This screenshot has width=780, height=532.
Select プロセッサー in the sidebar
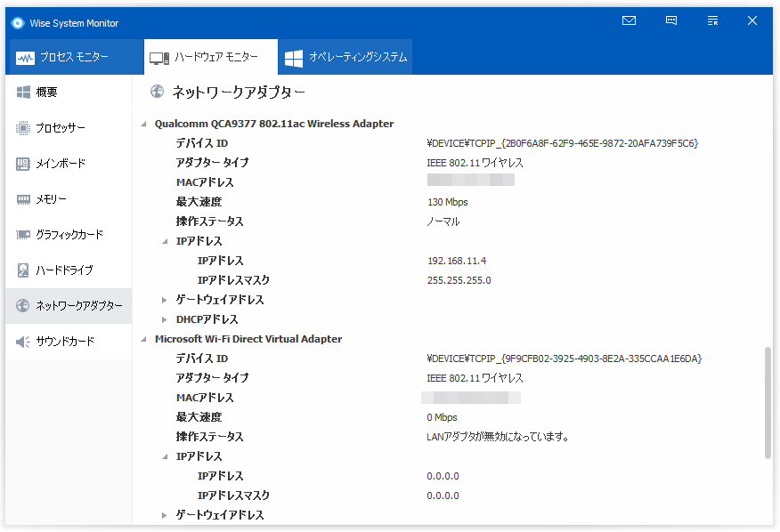(x=69, y=128)
